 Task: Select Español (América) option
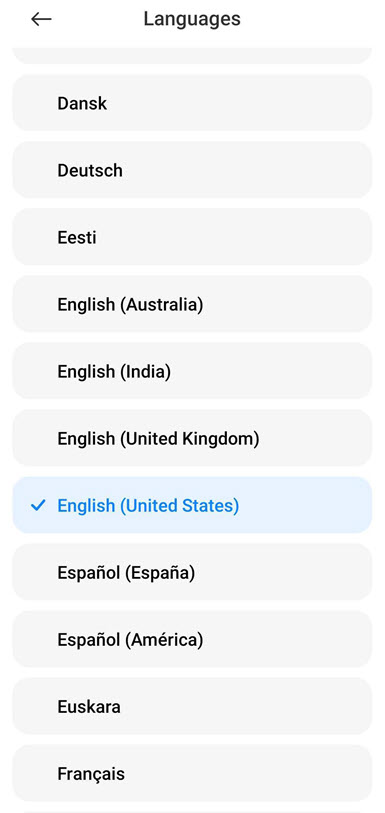[192, 640]
